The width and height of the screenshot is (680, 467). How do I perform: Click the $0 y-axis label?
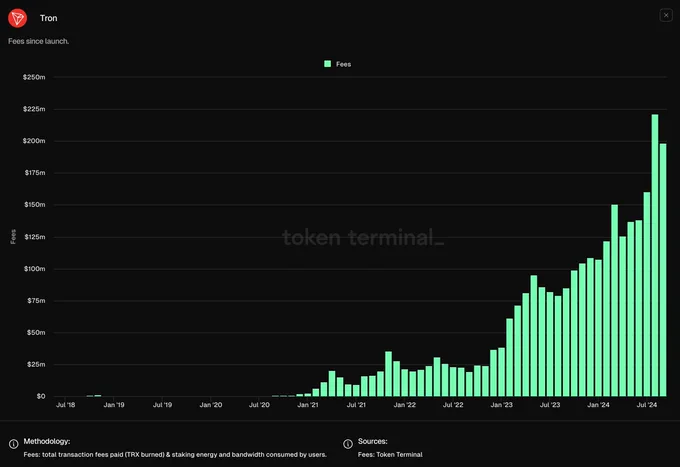(x=41, y=396)
